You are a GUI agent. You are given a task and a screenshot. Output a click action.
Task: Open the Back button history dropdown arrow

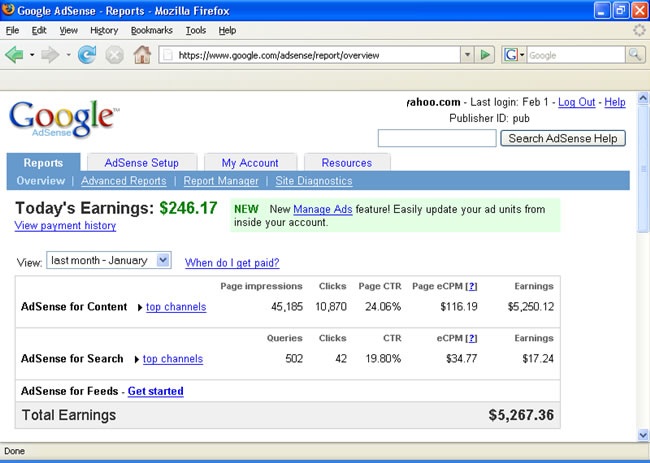pyautogui.click(x=32, y=55)
